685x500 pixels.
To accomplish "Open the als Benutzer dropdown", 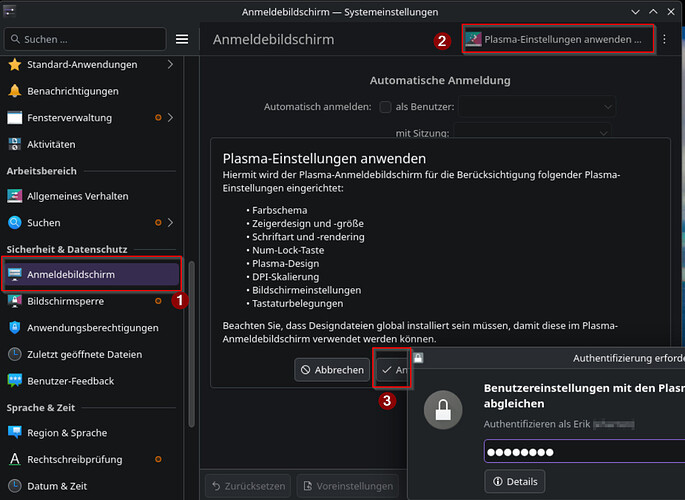I will tap(536, 107).
